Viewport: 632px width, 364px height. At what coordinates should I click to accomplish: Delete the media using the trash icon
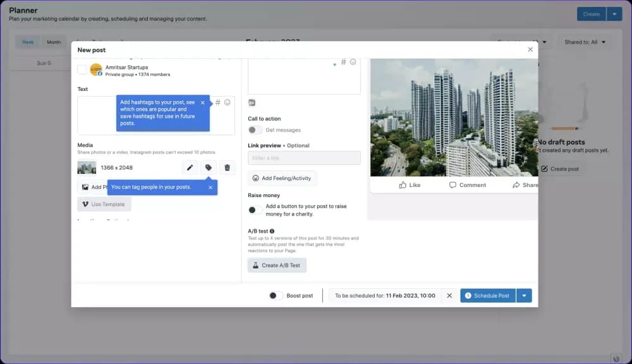click(x=228, y=167)
